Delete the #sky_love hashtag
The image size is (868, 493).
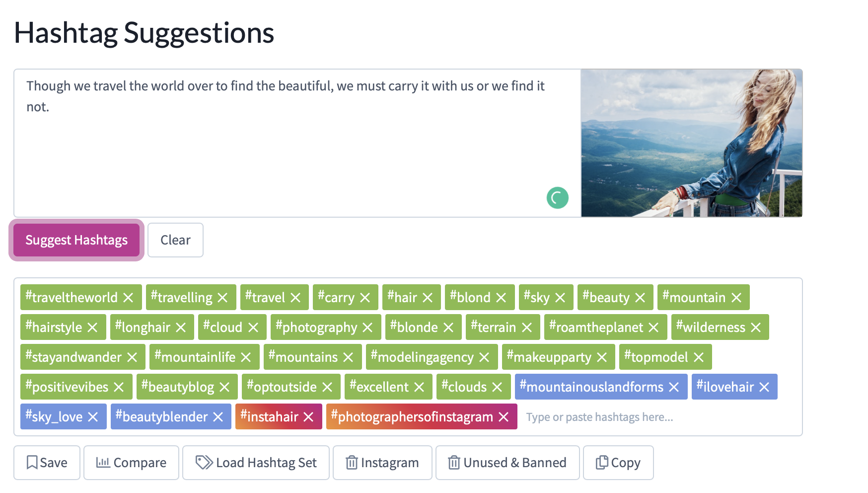pos(93,417)
